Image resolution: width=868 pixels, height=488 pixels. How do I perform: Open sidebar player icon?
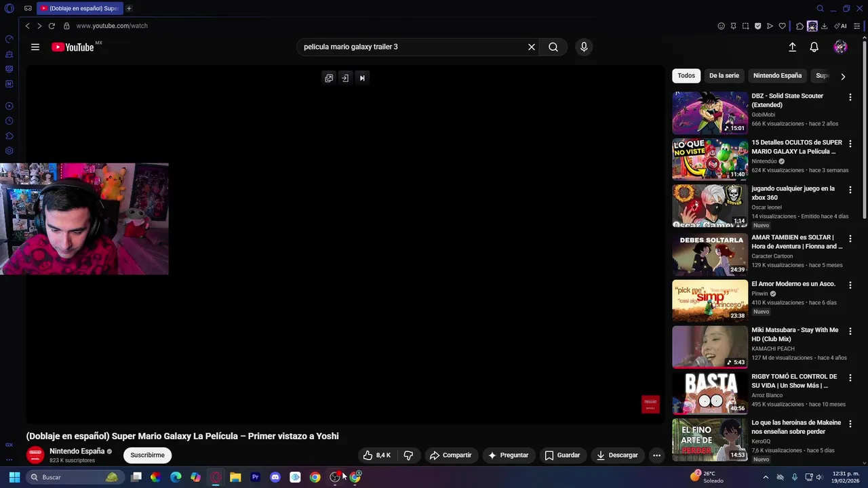click(9, 106)
